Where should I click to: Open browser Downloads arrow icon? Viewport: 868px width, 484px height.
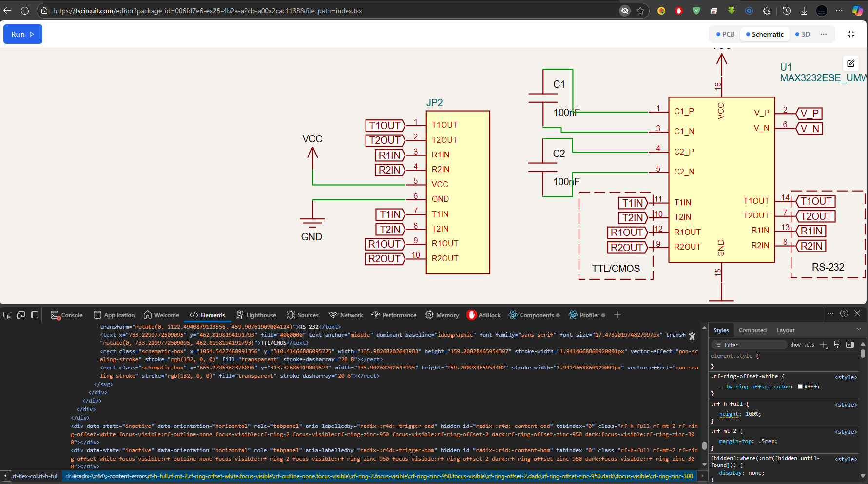click(x=804, y=11)
